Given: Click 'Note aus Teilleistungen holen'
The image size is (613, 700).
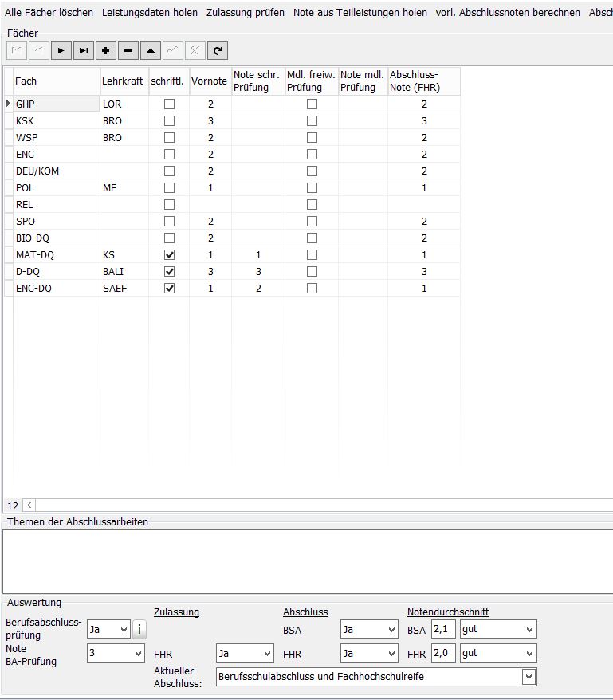Looking at the screenshot, I should [x=360, y=13].
